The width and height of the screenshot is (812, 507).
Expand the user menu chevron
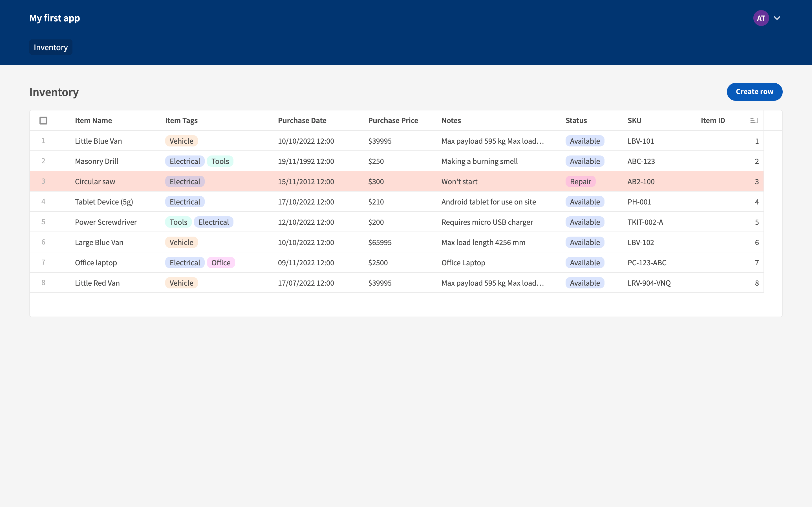click(777, 18)
